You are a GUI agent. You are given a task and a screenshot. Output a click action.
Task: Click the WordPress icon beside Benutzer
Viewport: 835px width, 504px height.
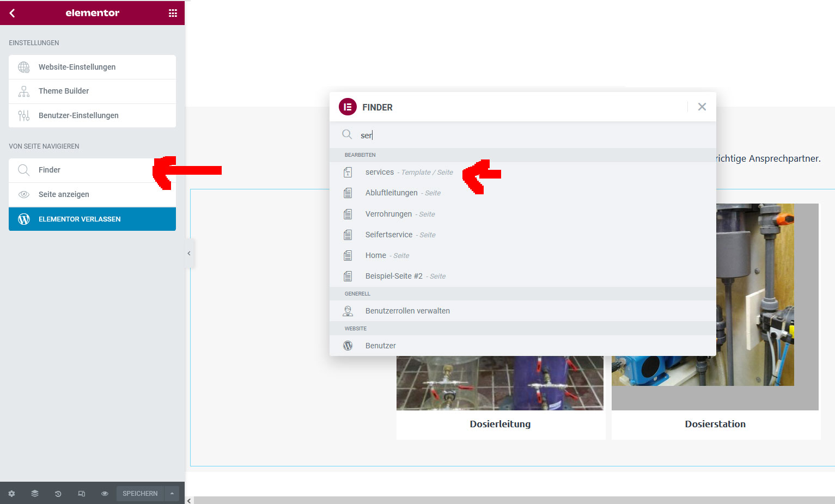(348, 346)
